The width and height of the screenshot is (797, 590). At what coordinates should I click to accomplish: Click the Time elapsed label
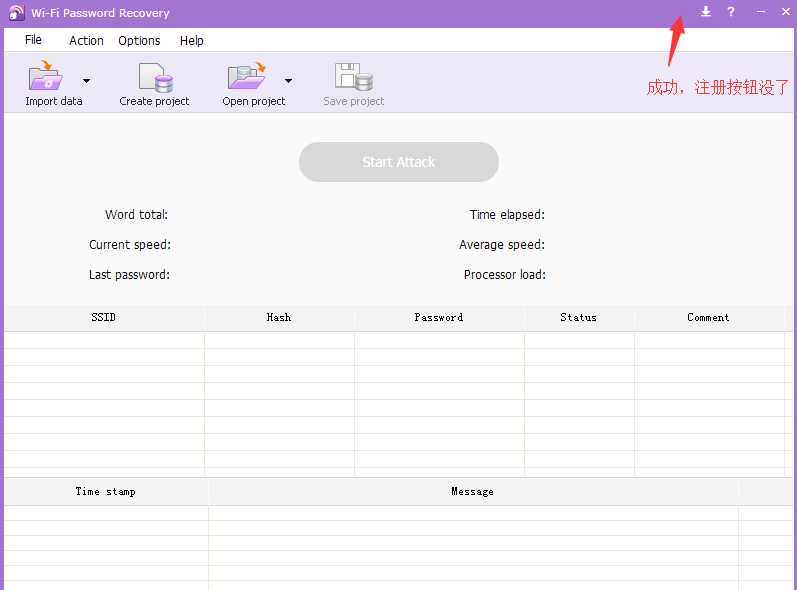[507, 214]
